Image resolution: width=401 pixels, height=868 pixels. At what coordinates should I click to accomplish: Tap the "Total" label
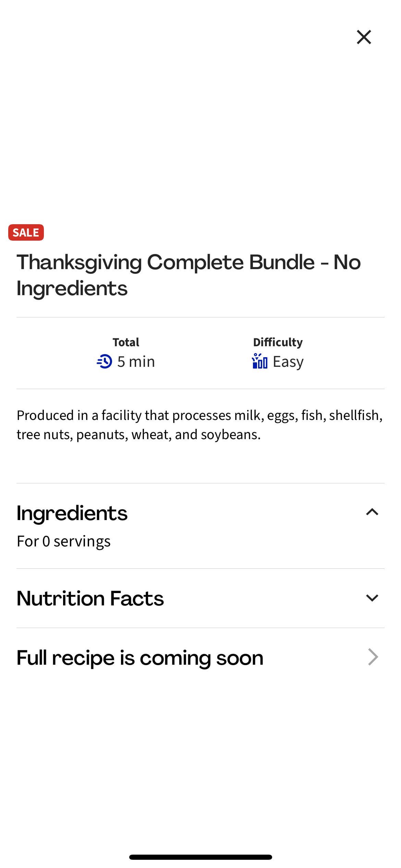tap(126, 342)
